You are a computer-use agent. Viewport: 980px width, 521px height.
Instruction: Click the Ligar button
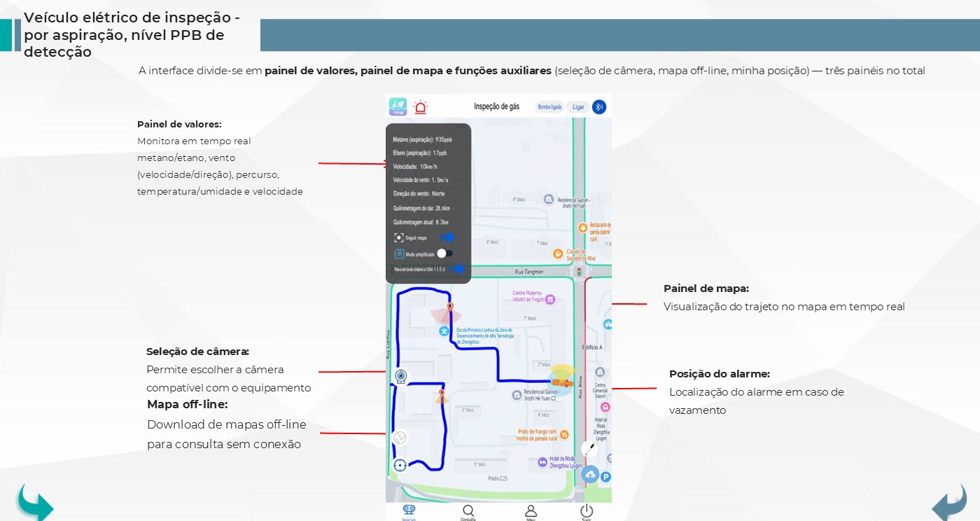578,107
